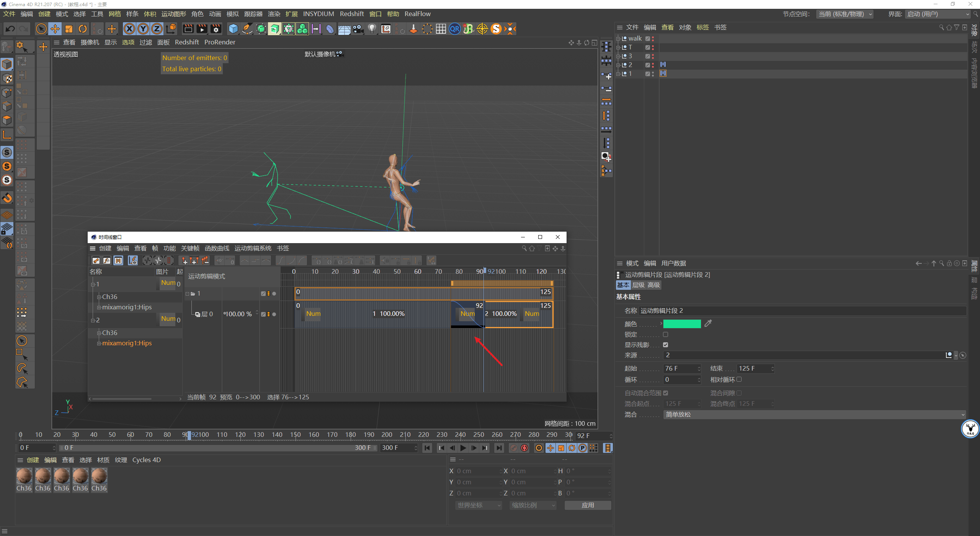This screenshot has height=536, width=980.
Task: Click the Cube primitive icon
Action: pyautogui.click(x=233, y=29)
